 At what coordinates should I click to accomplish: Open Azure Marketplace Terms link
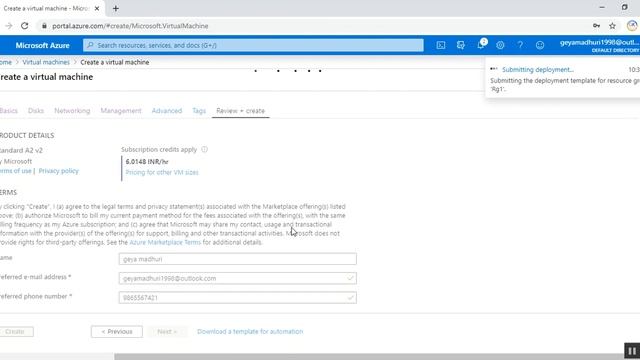(x=165, y=242)
